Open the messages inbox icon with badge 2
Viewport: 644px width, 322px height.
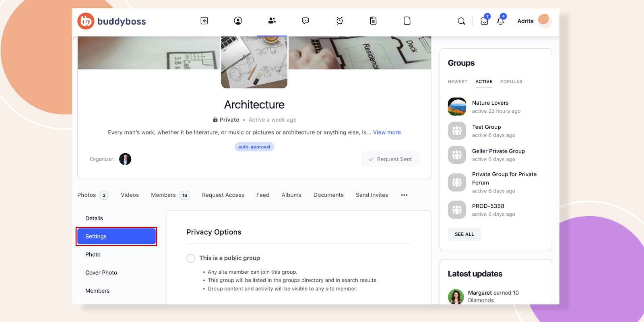(485, 21)
